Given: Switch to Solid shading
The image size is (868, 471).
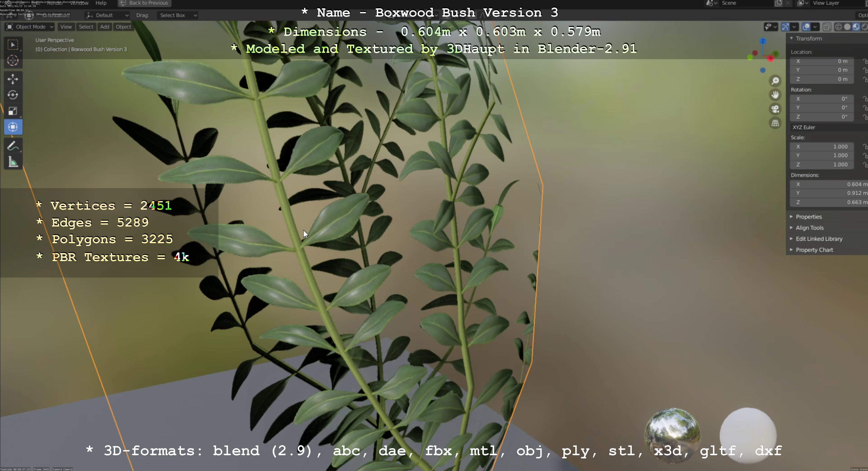Looking at the screenshot, I should click(x=847, y=27).
